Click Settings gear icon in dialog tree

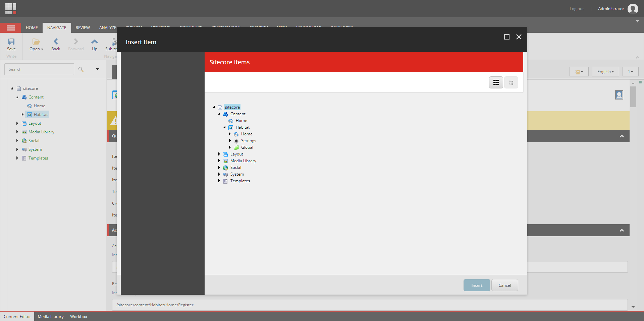pos(236,141)
